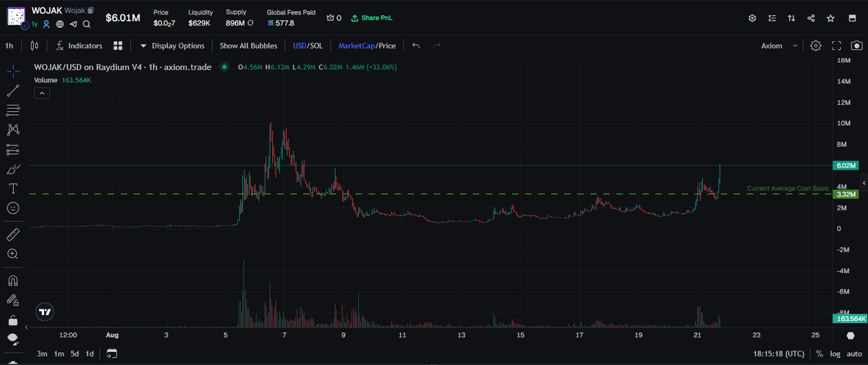This screenshot has width=868, height=365.
Task: Toggle stay in drawing mode pencil-lock
Action: pyautogui.click(x=13, y=300)
